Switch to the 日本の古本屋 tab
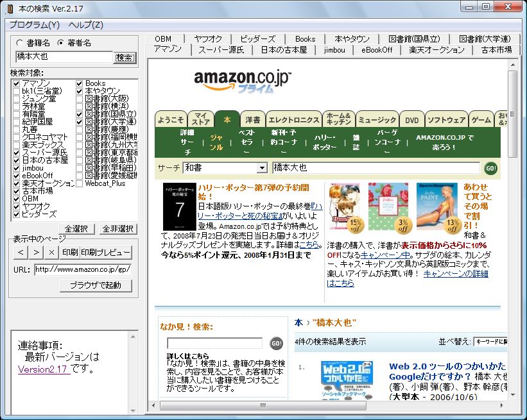527x420 pixels. pos(284,50)
